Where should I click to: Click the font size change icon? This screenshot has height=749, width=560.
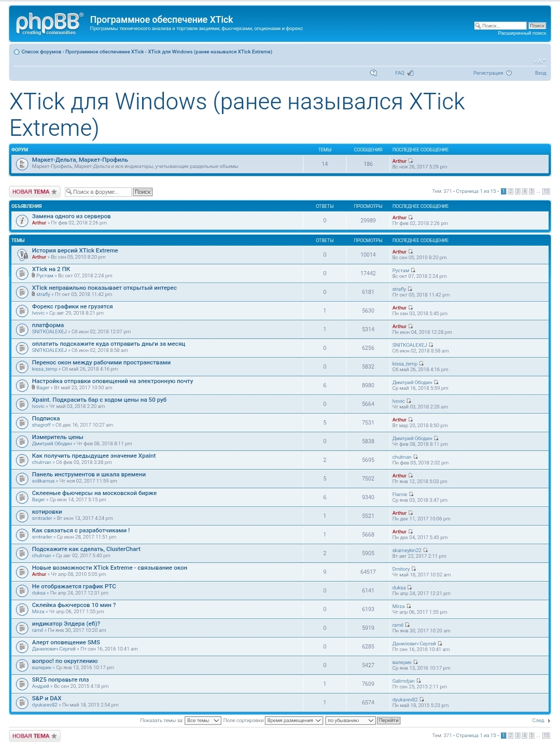[x=539, y=61]
